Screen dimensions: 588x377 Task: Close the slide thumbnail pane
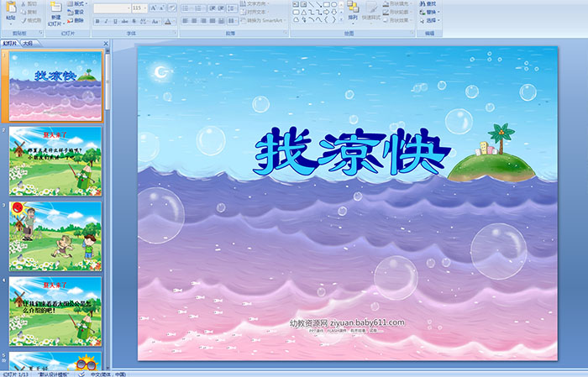click(106, 44)
